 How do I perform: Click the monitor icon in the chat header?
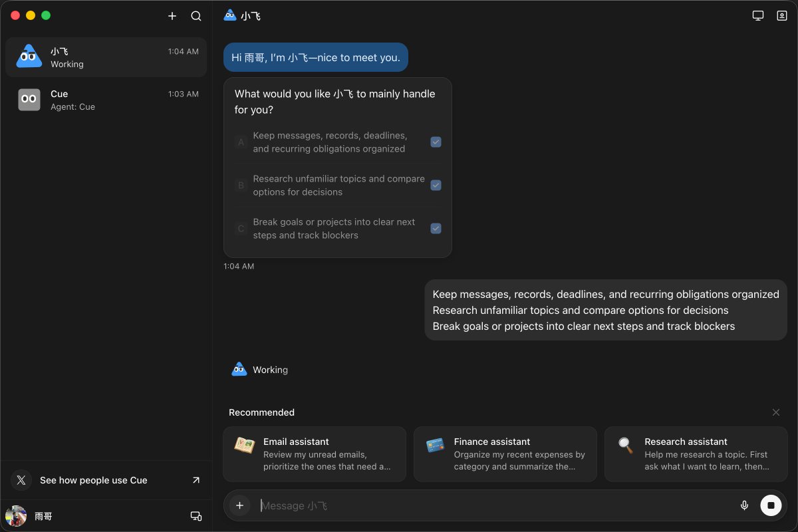758,15
